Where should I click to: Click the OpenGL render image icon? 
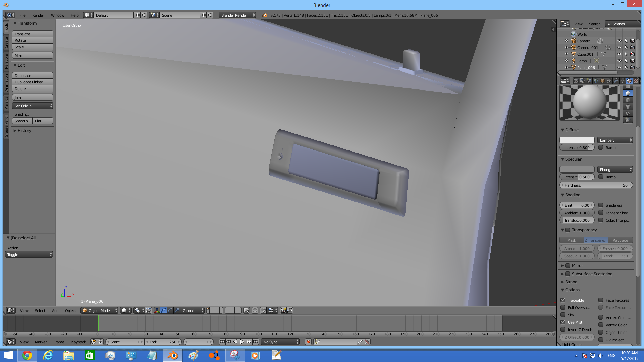point(283,311)
